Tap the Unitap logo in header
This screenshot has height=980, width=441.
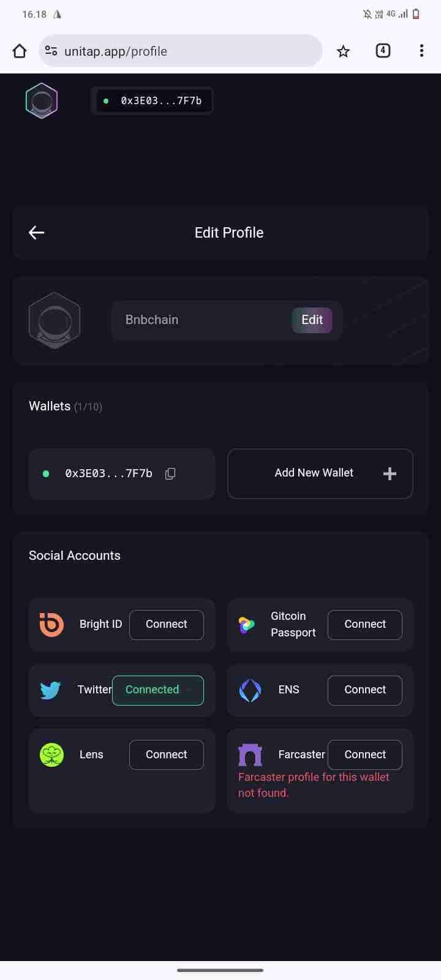pos(42,101)
